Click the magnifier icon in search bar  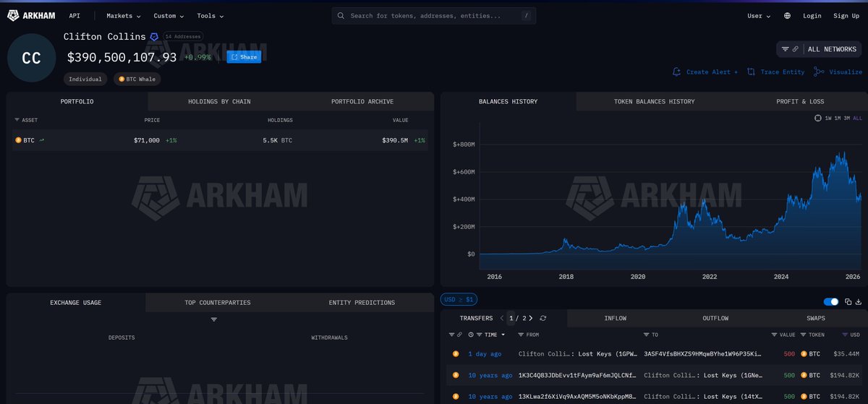[341, 16]
